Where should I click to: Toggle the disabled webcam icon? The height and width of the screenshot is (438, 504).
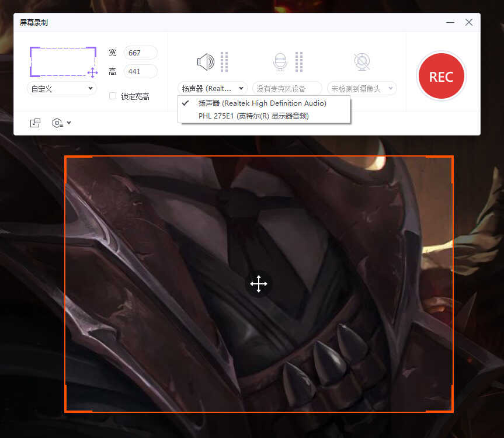pos(362,61)
